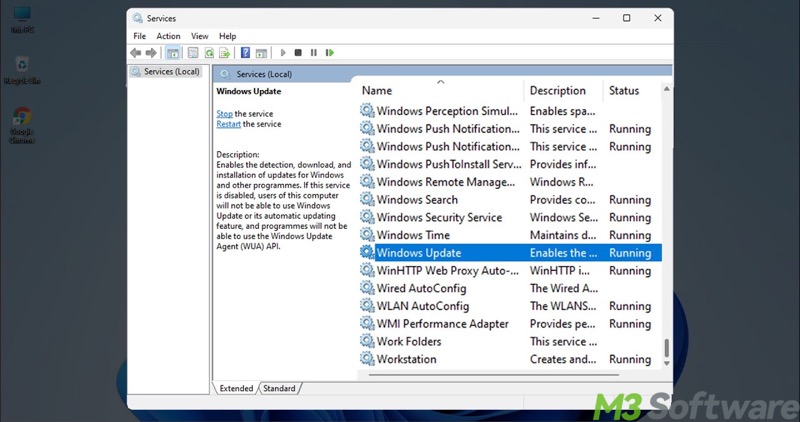This screenshot has width=800, height=422.
Task: Select Services (Local) in the console tree
Action: click(x=171, y=72)
